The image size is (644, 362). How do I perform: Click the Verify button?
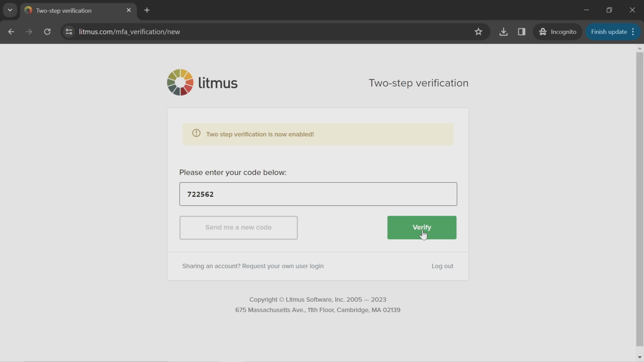[x=422, y=227]
